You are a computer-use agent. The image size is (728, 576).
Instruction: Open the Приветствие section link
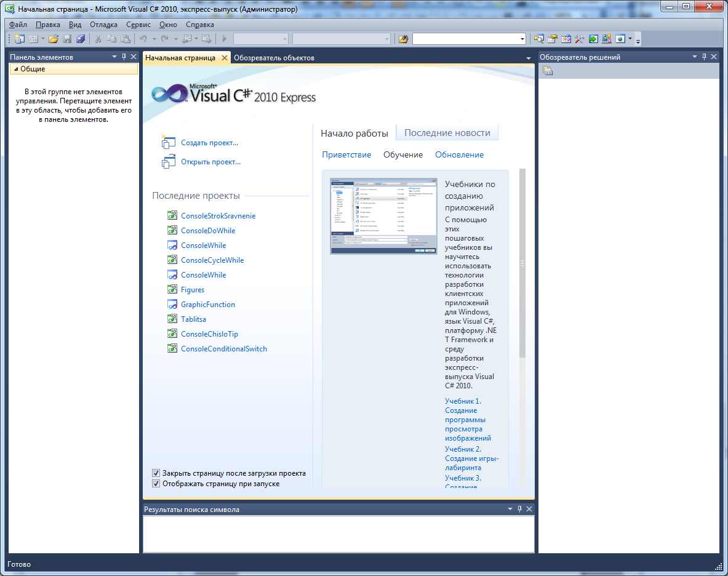pyautogui.click(x=346, y=154)
